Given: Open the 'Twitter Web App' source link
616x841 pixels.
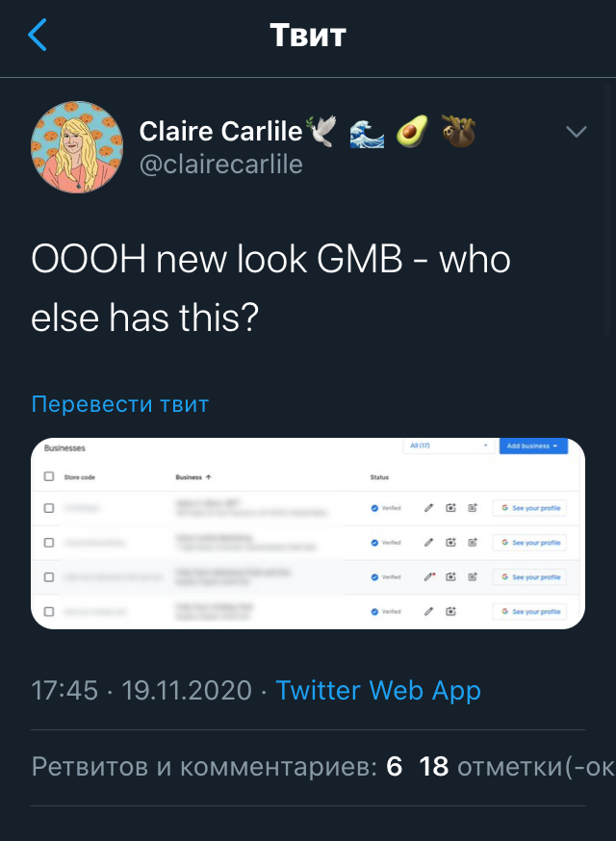Looking at the screenshot, I should (377, 690).
